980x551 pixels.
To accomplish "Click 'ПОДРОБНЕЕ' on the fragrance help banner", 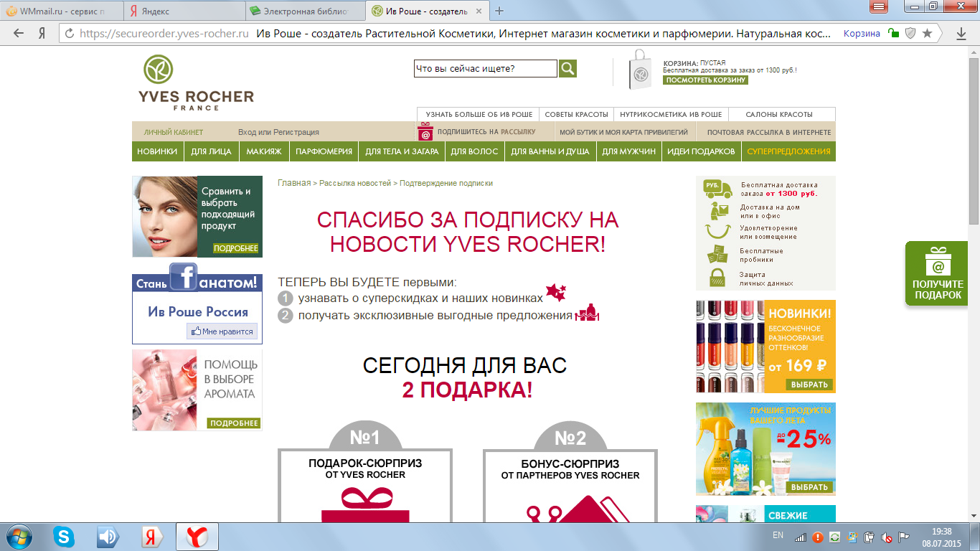I will pyautogui.click(x=234, y=423).
